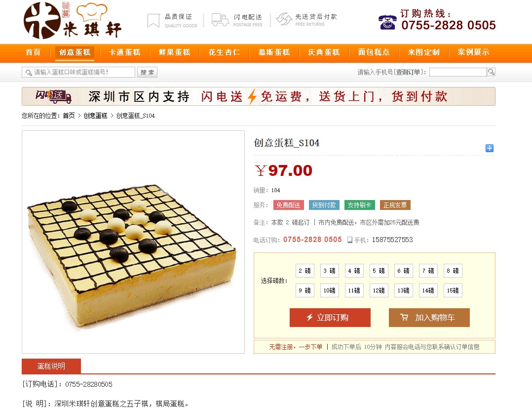The width and height of the screenshot is (532, 408).
Task: Add cake via 加入购物车 button
Action: 429,318
